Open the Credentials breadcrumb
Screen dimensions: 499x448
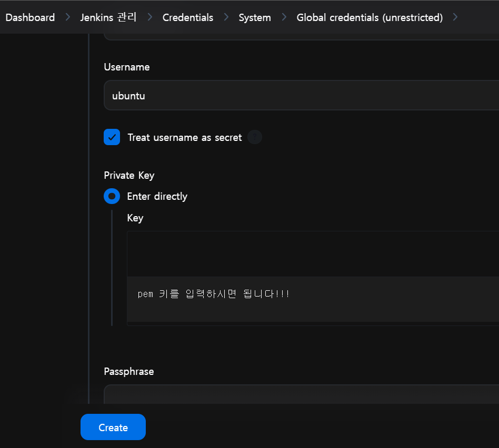pyautogui.click(x=188, y=17)
